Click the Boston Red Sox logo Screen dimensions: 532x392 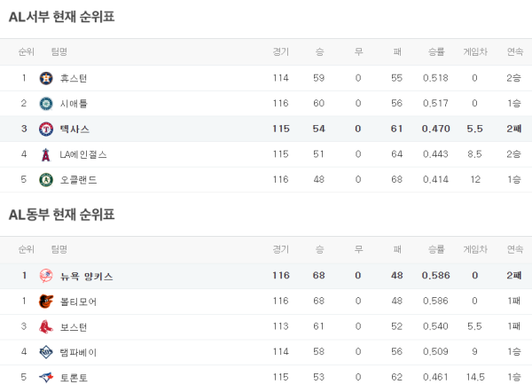tap(46, 327)
